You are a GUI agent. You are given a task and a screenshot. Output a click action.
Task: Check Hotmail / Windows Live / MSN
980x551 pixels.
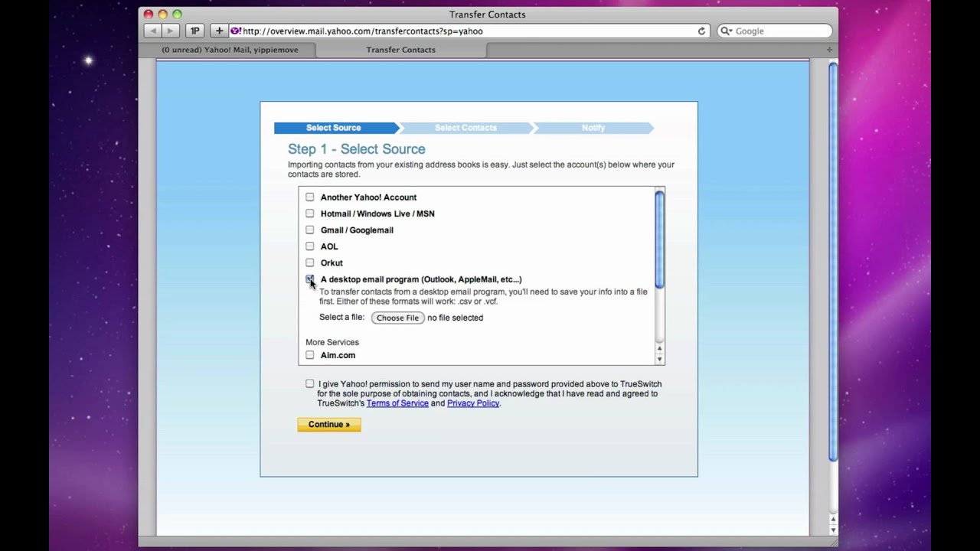coord(310,214)
